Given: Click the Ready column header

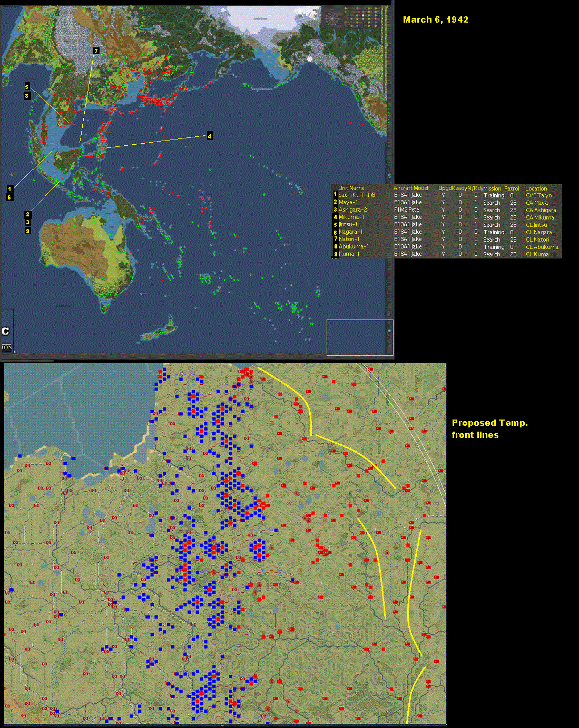Looking at the screenshot, I should pos(459,188).
